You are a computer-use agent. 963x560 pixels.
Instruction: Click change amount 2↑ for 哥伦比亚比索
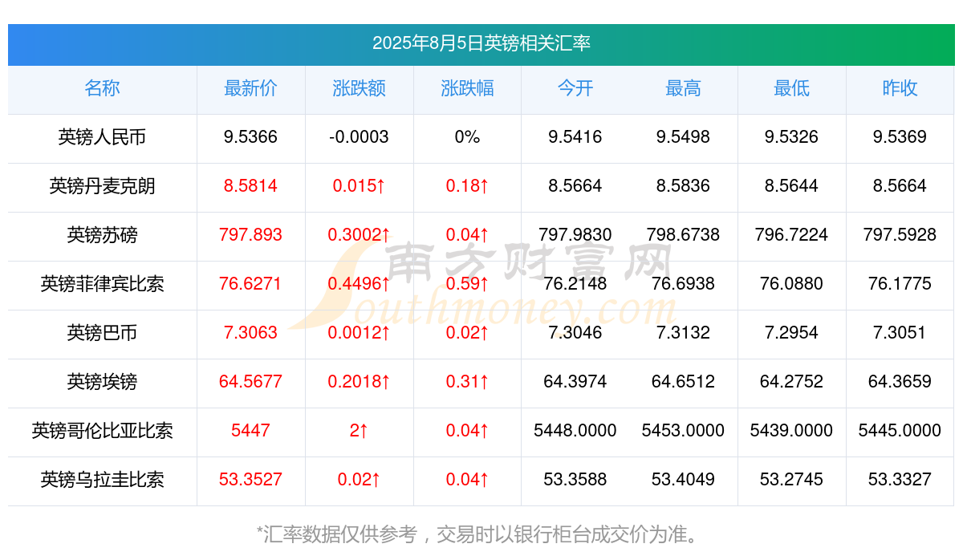[x=359, y=431]
